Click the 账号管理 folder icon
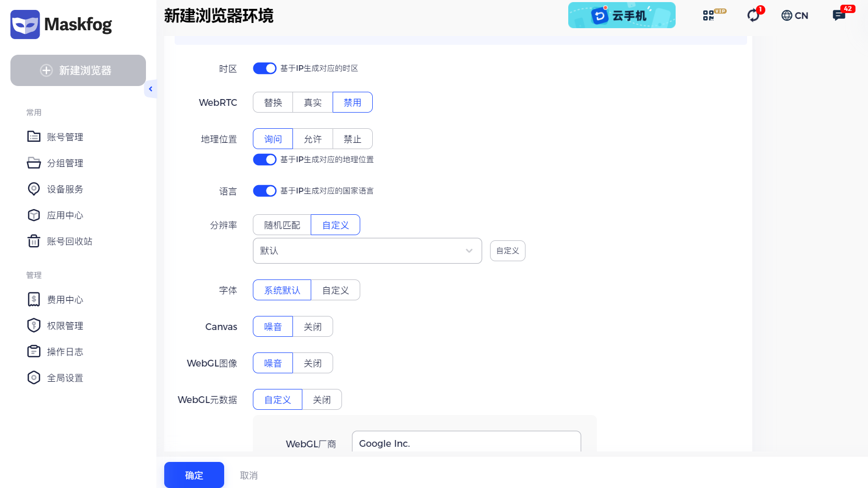Screen dimensions: 868x488 [x=34, y=137]
